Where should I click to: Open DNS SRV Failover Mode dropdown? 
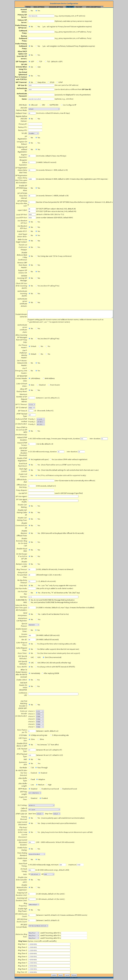(x=44, y=109)
